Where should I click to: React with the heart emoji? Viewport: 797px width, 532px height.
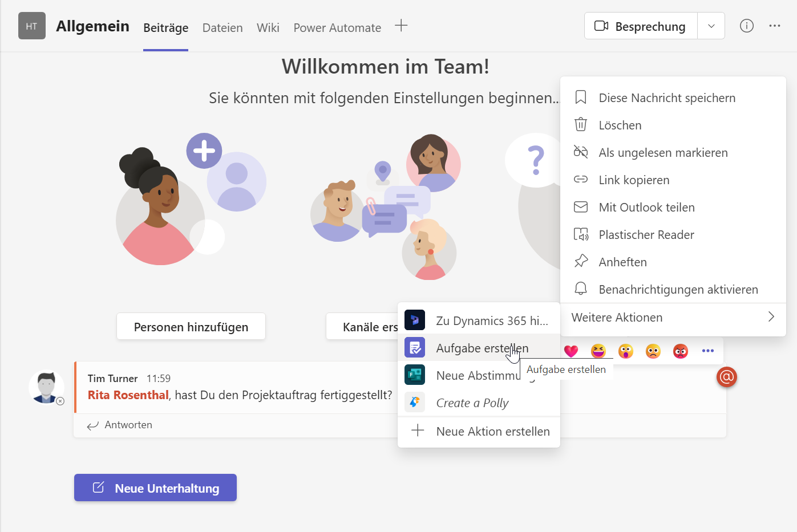coord(571,351)
